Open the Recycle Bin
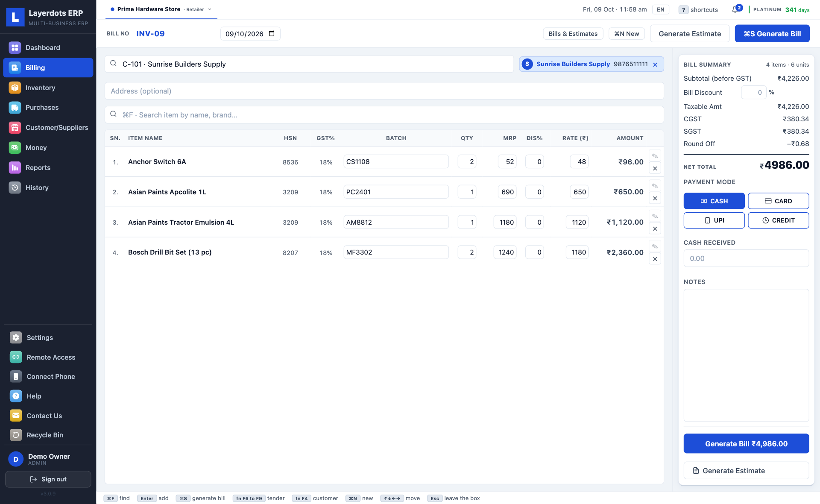This screenshot has width=820, height=504. [48, 435]
